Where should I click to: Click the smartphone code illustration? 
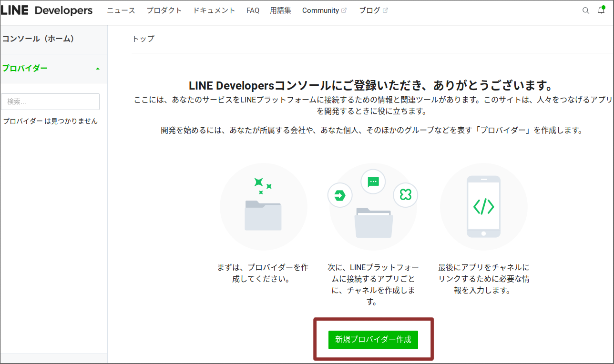[x=484, y=207]
